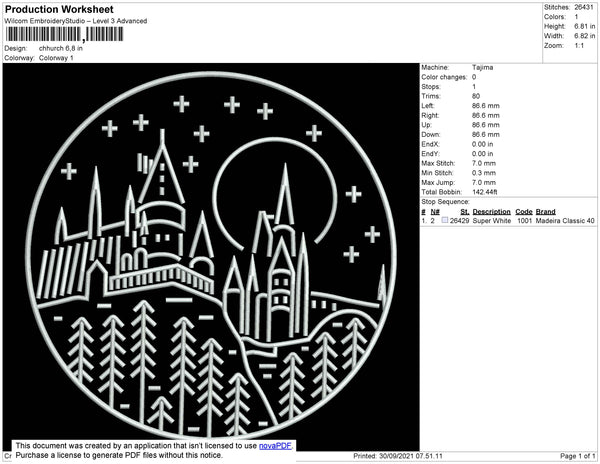Click the 'Description' column header
This screenshot has width=600, height=464.
(491, 212)
